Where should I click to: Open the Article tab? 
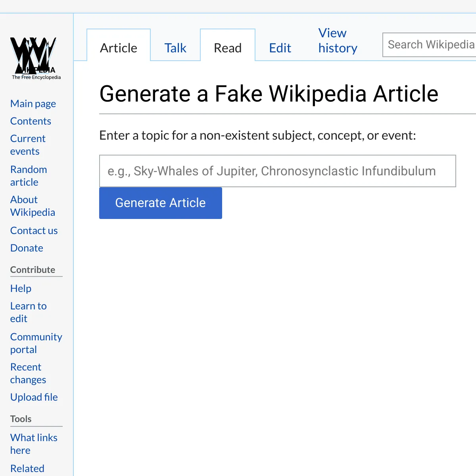pyautogui.click(x=119, y=48)
